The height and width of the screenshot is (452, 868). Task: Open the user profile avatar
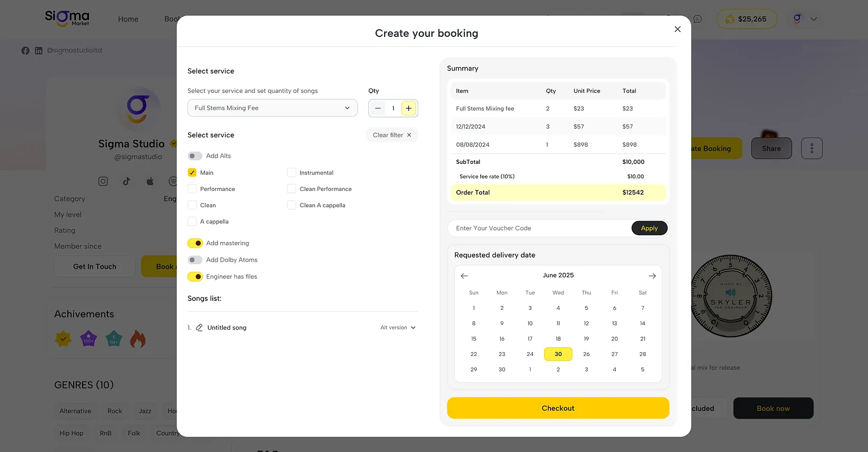pos(797,19)
